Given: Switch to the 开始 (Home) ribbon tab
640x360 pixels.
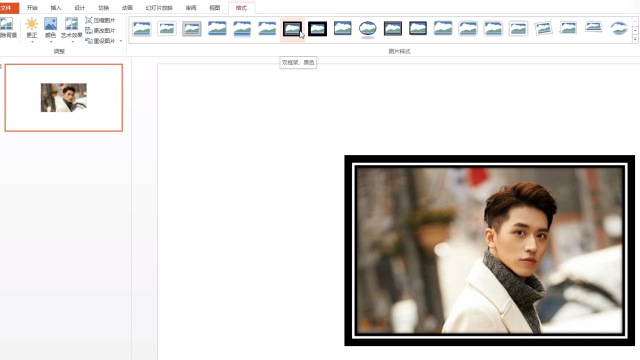Looking at the screenshot, I should [x=32, y=8].
